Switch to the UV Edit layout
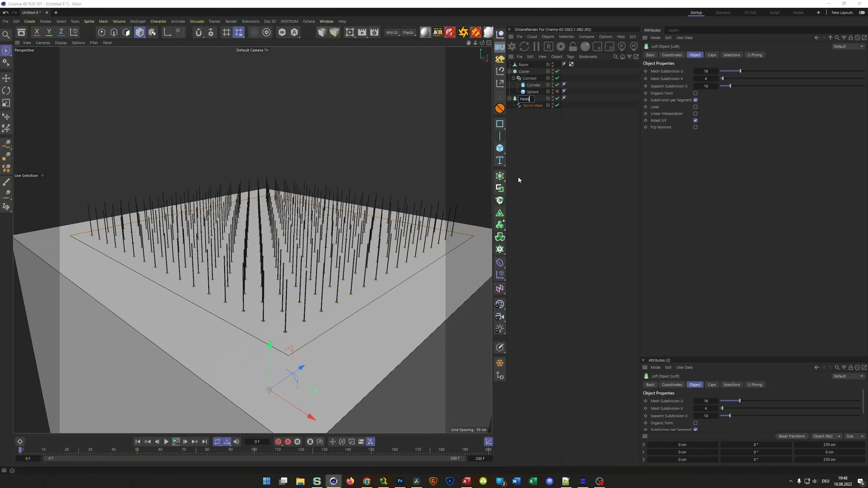868x488 pixels. pos(750,13)
